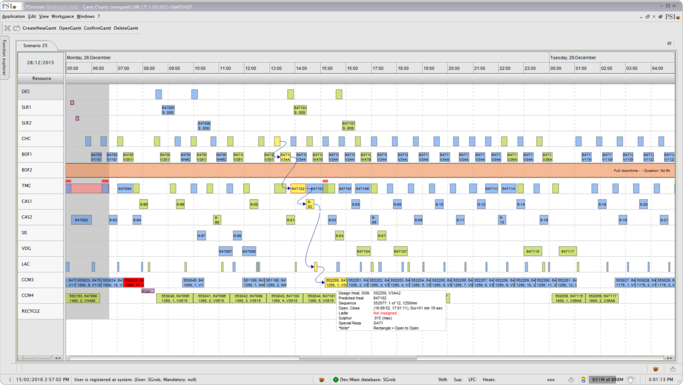Image resolution: width=683 pixels, height=385 pixels.
Task: Select the TMC resource row label
Action: (41, 186)
